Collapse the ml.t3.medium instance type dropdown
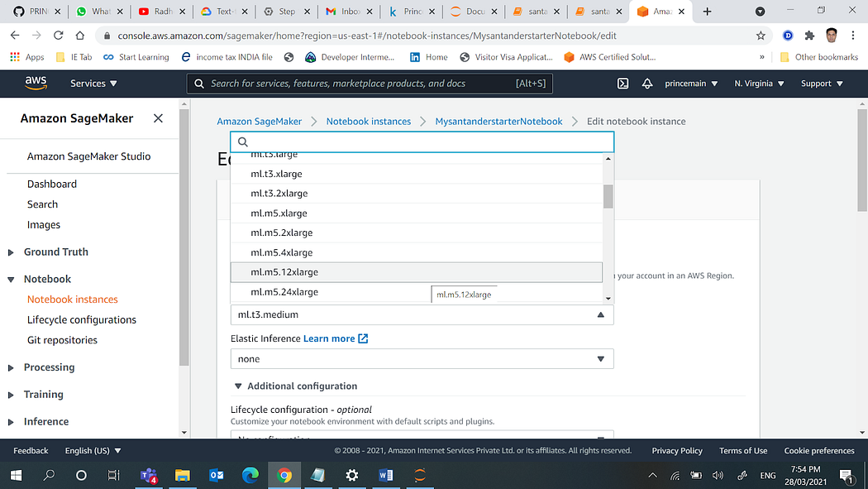868x489 pixels. pyautogui.click(x=422, y=314)
